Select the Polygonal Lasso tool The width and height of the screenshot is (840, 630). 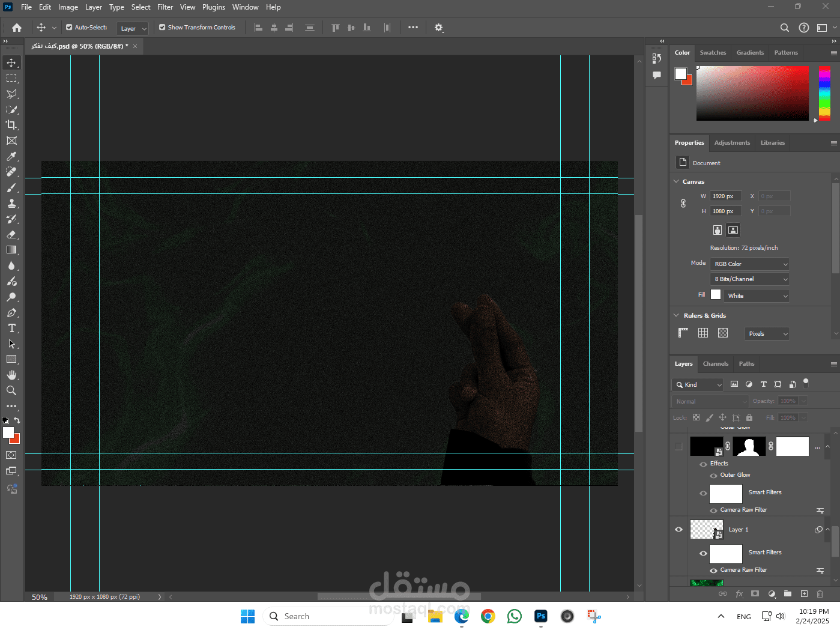pos(11,94)
